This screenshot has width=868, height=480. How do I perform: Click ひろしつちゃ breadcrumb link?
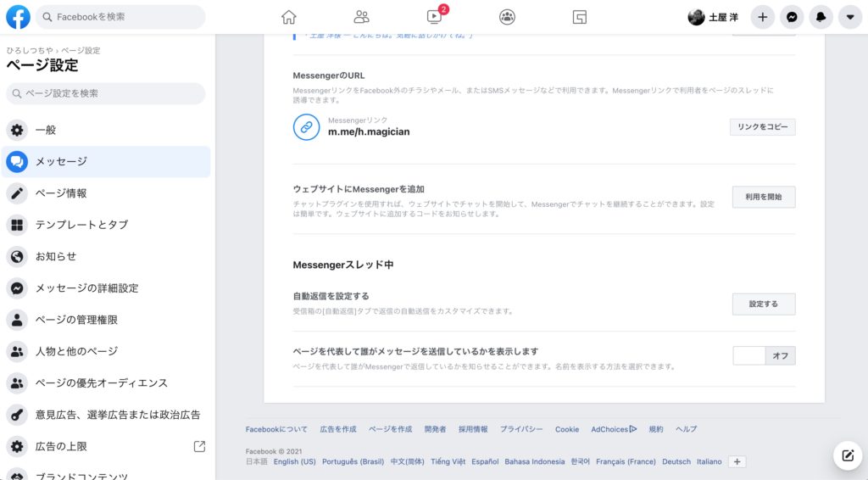pos(30,50)
